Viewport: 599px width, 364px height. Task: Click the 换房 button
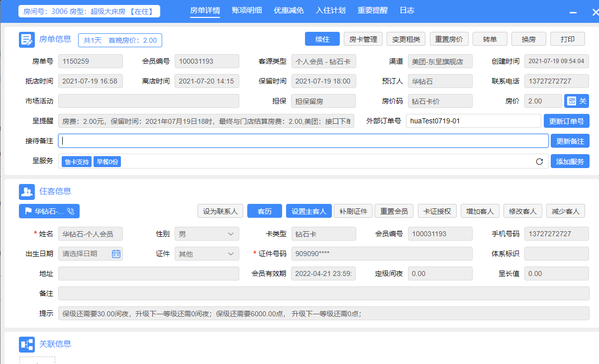(529, 39)
